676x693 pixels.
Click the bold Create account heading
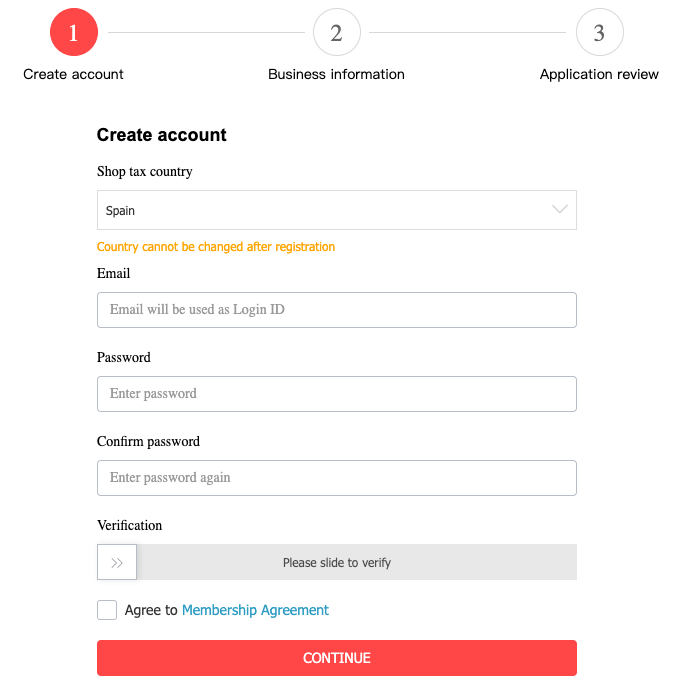pos(162,135)
